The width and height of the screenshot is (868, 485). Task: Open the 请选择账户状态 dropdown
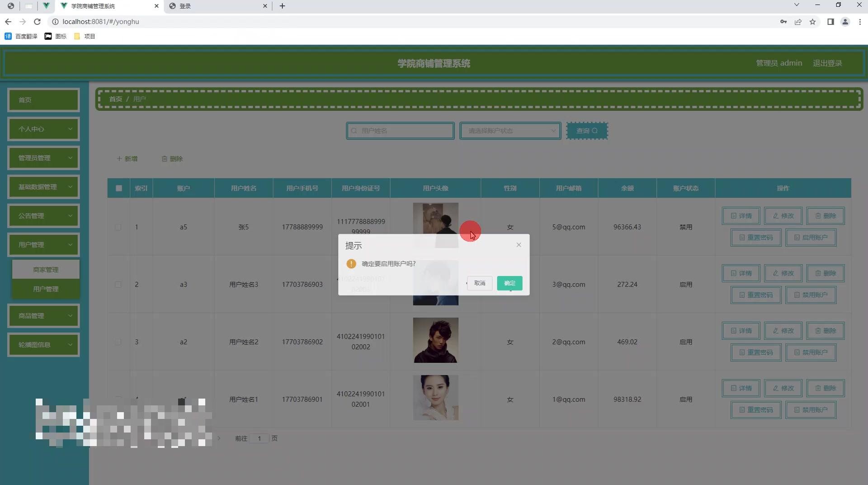[x=510, y=130]
